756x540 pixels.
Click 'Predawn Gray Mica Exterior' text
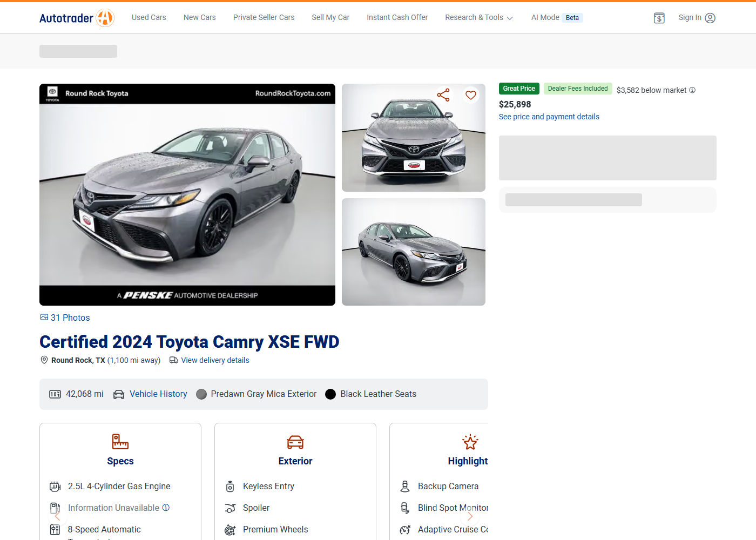pyautogui.click(x=264, y=394)
